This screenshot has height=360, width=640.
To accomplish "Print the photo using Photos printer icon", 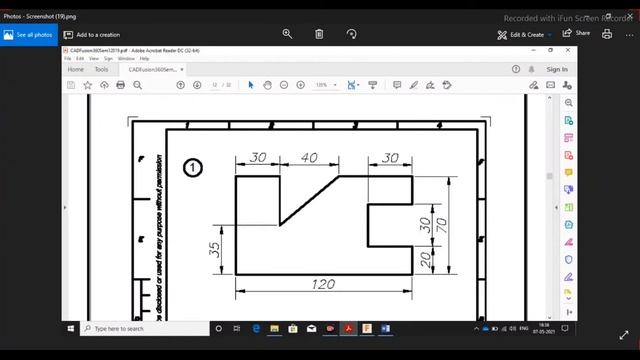I will [x=607, y=34].
